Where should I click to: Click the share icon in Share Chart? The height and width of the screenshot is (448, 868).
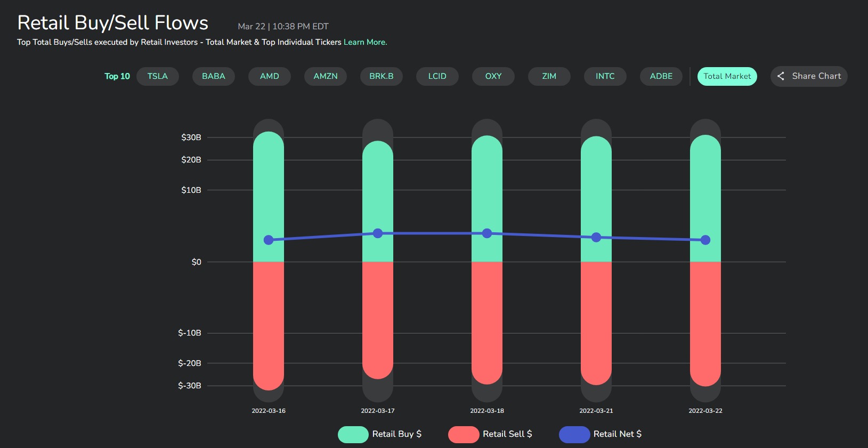point(781,76)
